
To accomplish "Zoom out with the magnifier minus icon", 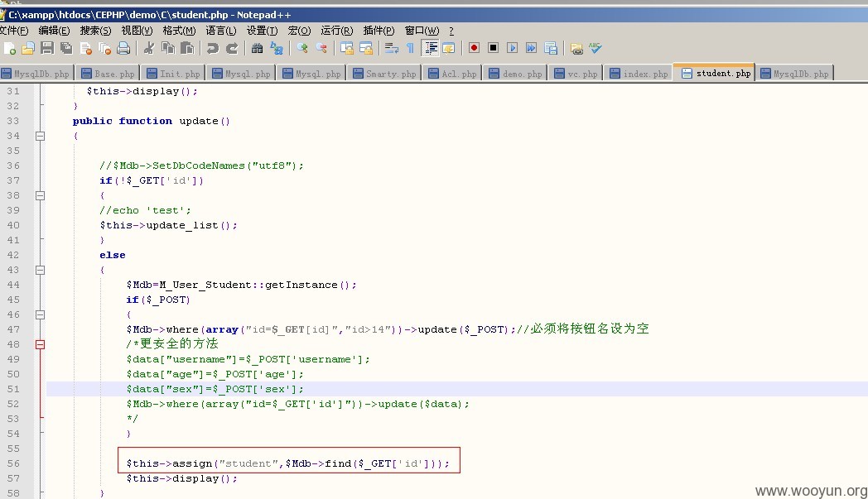I will point(321,49).
